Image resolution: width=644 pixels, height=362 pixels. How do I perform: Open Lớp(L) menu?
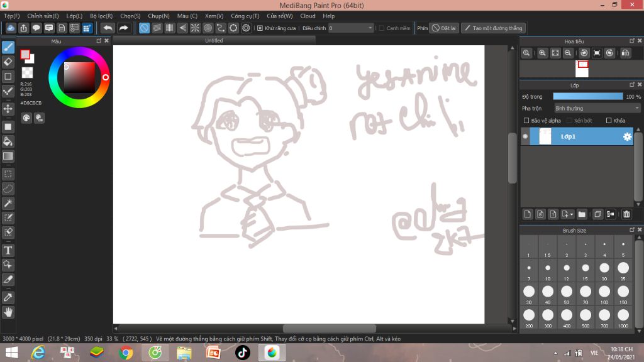tap(74, 16)
